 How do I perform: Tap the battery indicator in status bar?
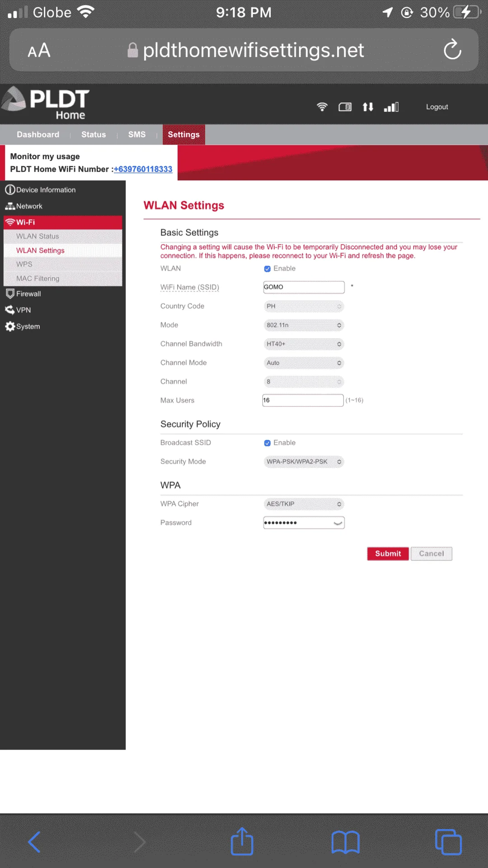pyautogui.click(x=467, y=12)
